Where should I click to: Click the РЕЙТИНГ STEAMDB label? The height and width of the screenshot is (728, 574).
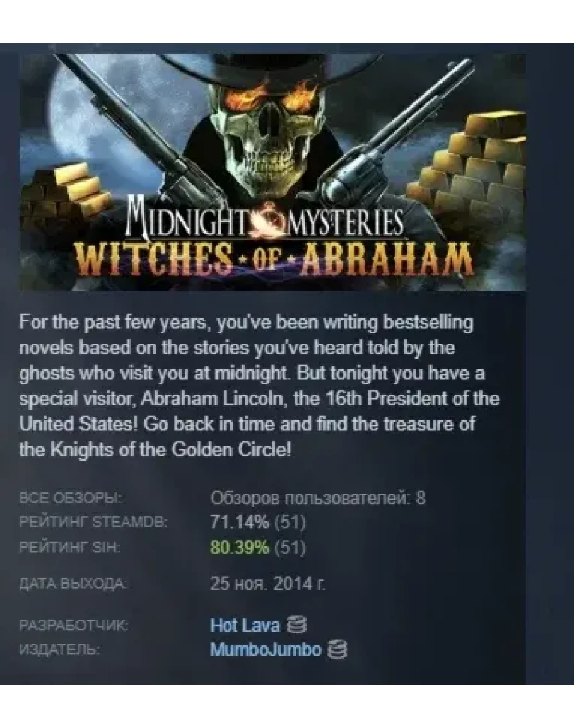[93, 523]
